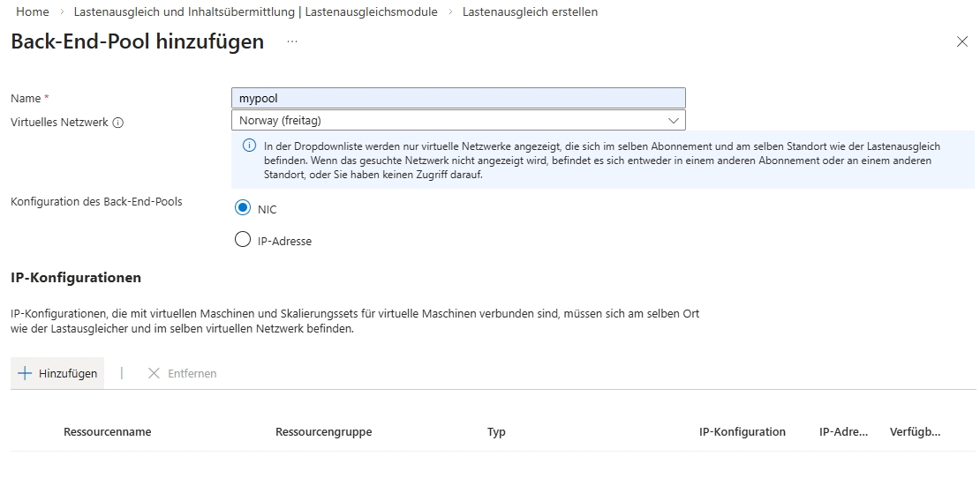Sort by Ressourcenname column header
The width and height of the screenshot is (980, 486).
coord(107,431)
